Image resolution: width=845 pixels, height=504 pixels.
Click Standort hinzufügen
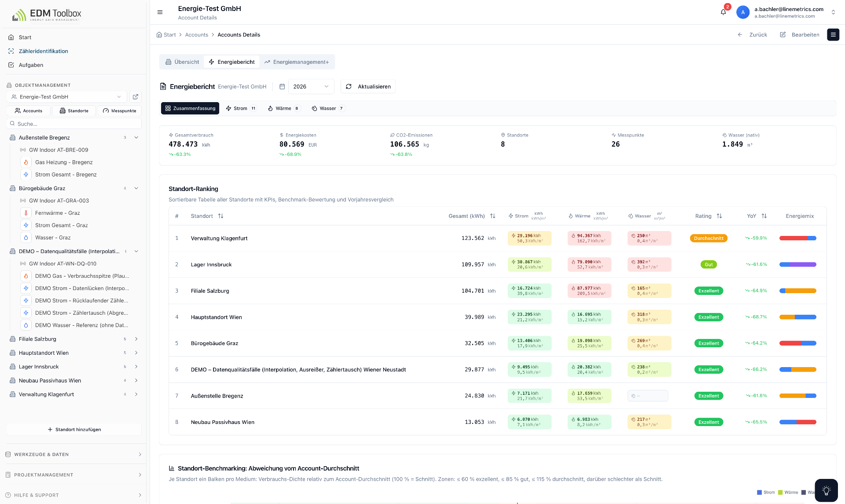(74, 430)
